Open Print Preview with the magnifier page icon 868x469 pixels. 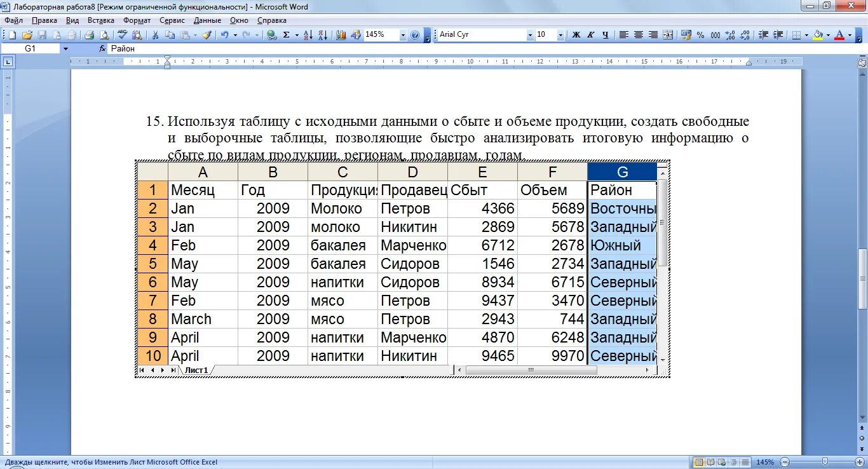point(104,35)
